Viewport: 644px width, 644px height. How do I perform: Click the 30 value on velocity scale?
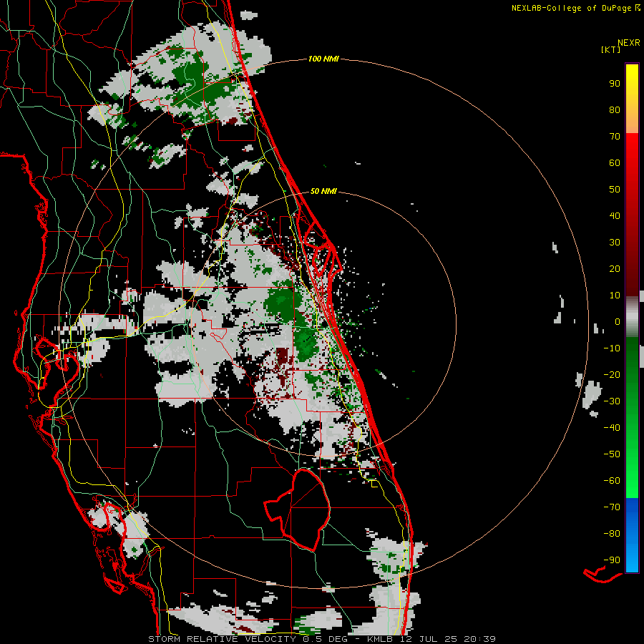click(x=615, y=243)
